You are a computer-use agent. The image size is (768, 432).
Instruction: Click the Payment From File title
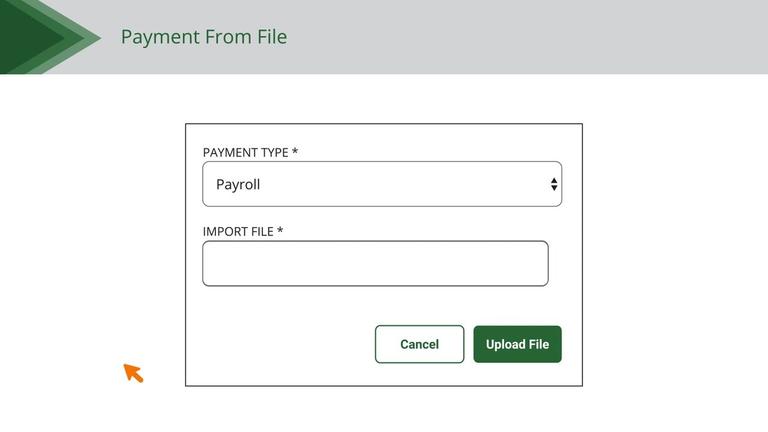coord(204,37)
